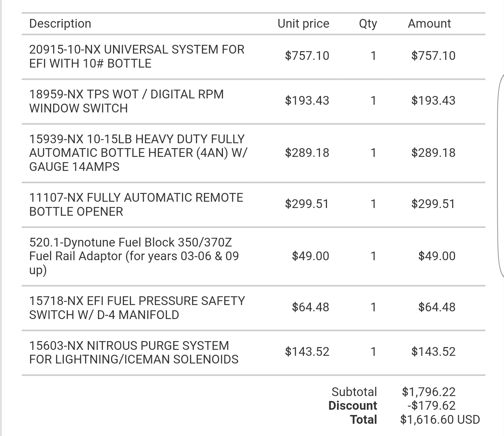Image resolution: width=504 pixels, height=436 pixels.
Task: Select the 15603-NX nitrous purge system description
Action: tap(134, 352)
